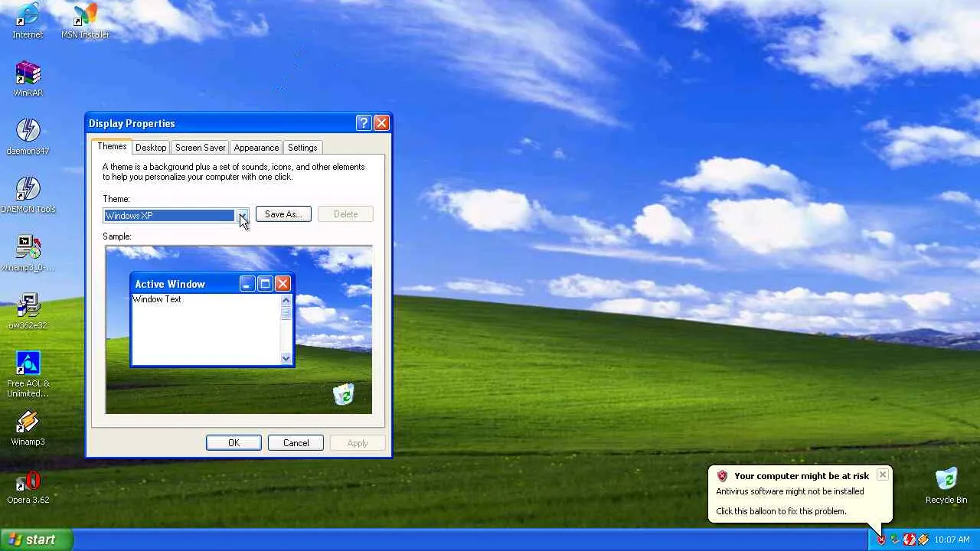980x551 pixels.
Task: Select the daemon347 desktop icon
Action: tap(28, 136)
